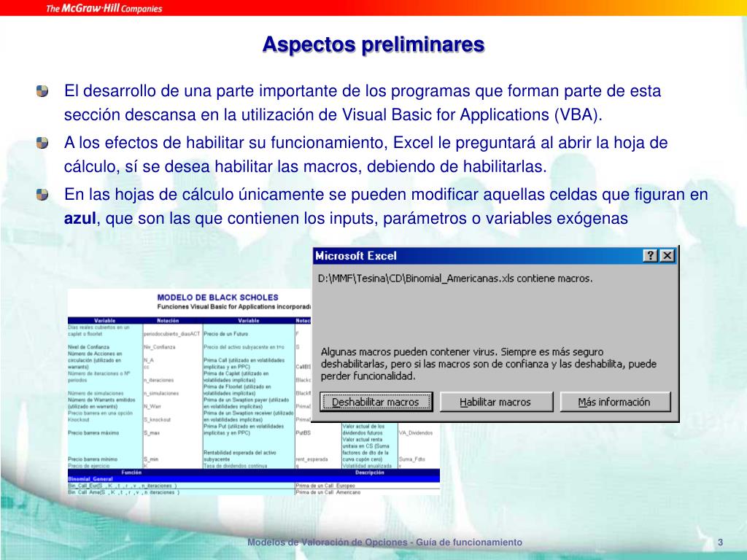Select the Prima de un Call Americano cell
The image size is (747, 560).
328,492
